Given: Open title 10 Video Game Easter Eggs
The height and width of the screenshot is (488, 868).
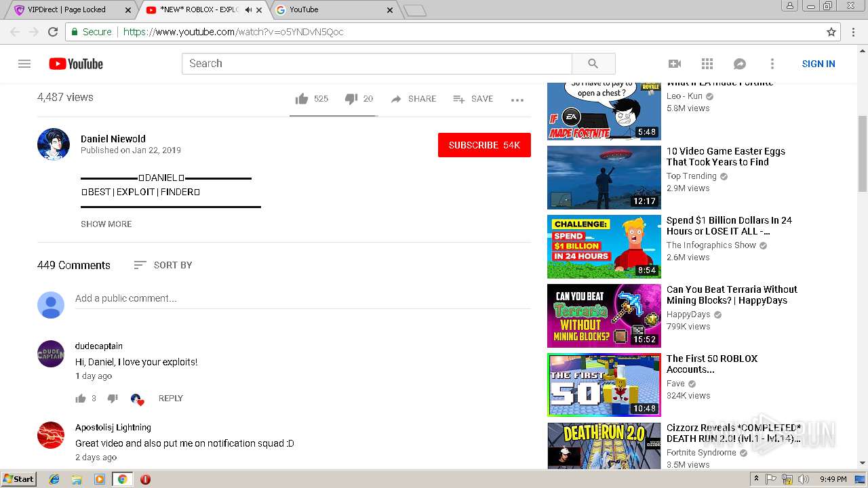Looking at the screenshot, I should point(726,157).
